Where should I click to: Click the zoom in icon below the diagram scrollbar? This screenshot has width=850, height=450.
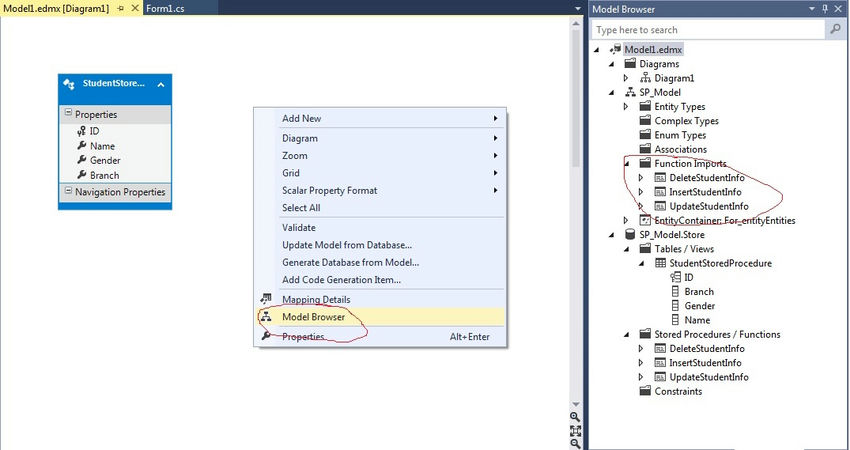575,416
